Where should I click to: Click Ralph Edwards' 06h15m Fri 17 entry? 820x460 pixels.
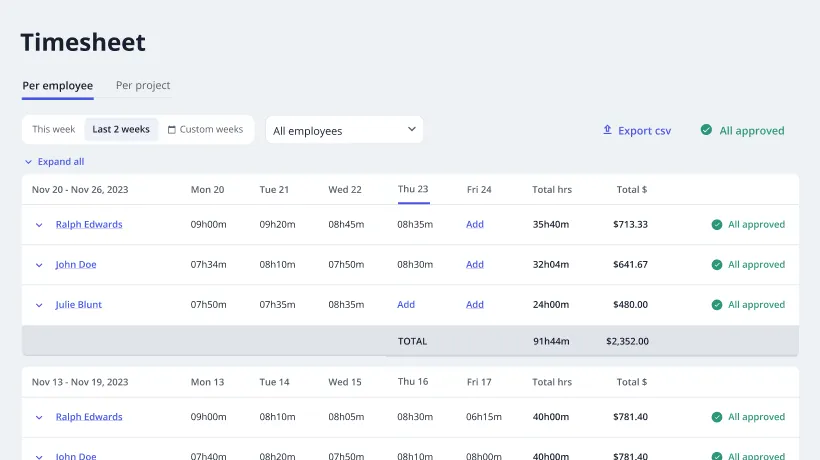point(484,417)
